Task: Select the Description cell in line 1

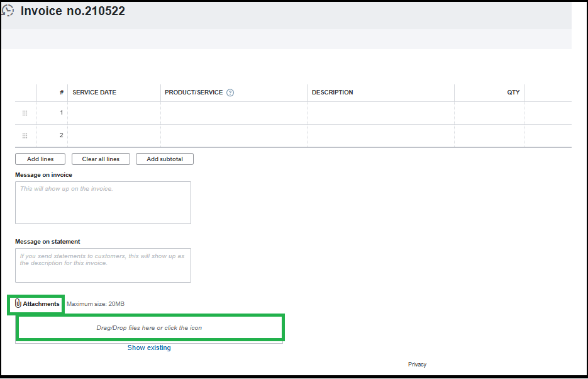Action: pos(380,113)
